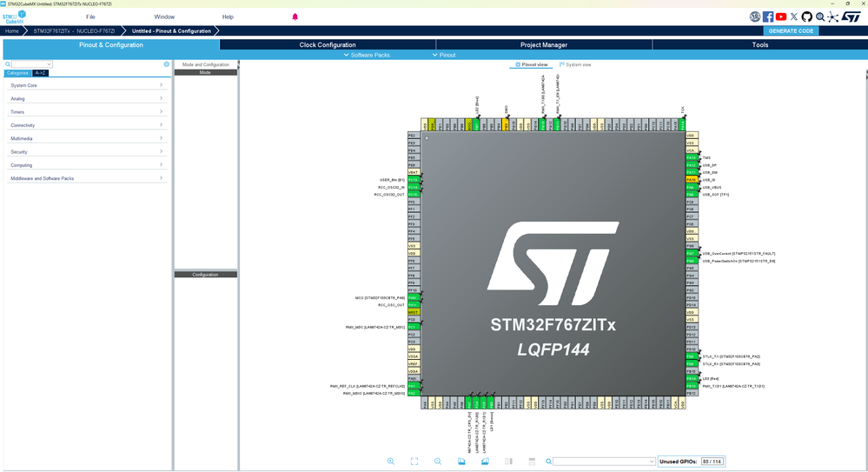Click the GENERATE CODE button

click(x=791, y=31)
